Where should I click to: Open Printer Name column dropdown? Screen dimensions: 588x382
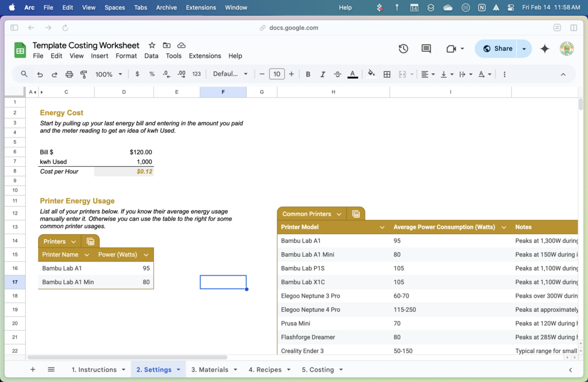[87, 255]
